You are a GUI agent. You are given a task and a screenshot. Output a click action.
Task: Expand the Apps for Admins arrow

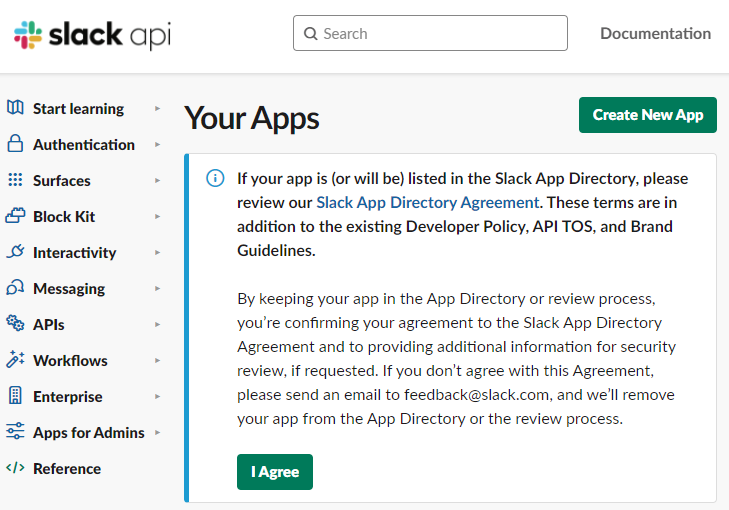(x=158, y=432)
